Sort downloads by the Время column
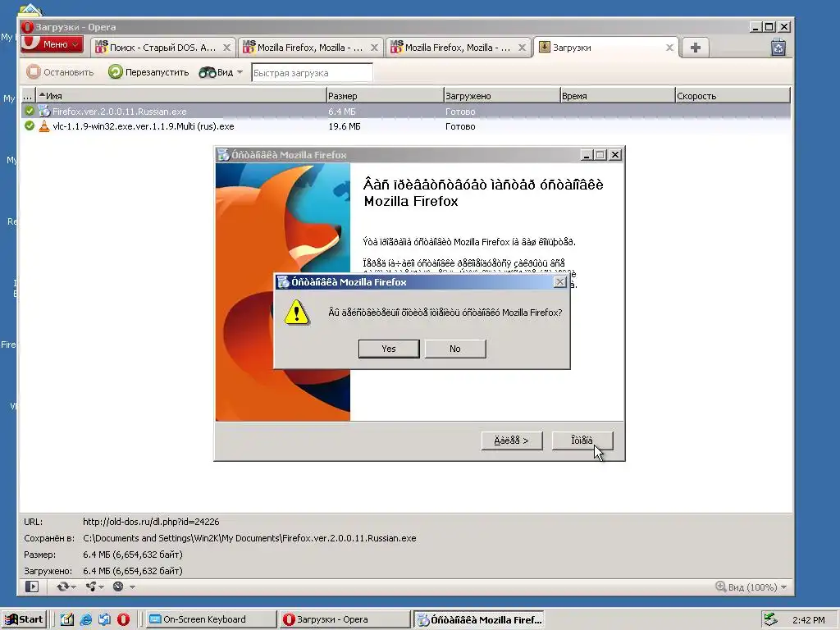This screenshot has width=840, height=630. point(617,96)
